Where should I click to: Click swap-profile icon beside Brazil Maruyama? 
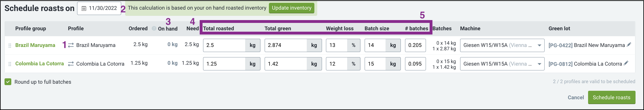[x=71, y=45]
